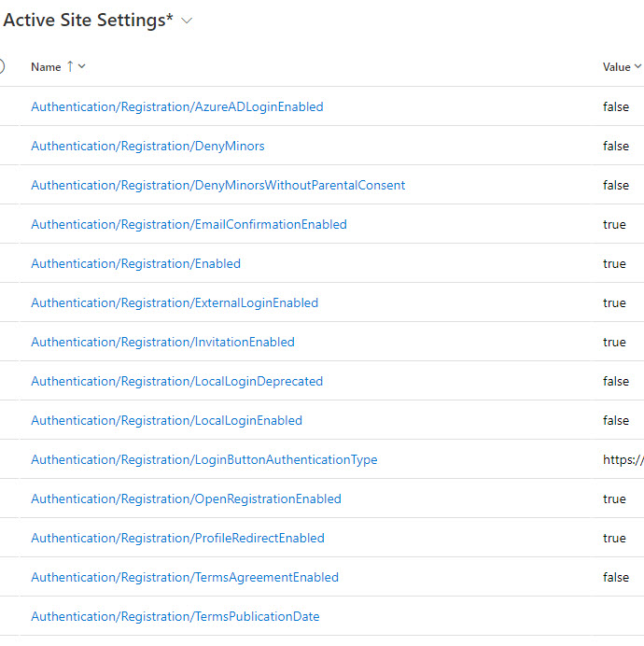
Task: Open the ExternalLoginEnabled setting
Action: click(x=175, y=302)
